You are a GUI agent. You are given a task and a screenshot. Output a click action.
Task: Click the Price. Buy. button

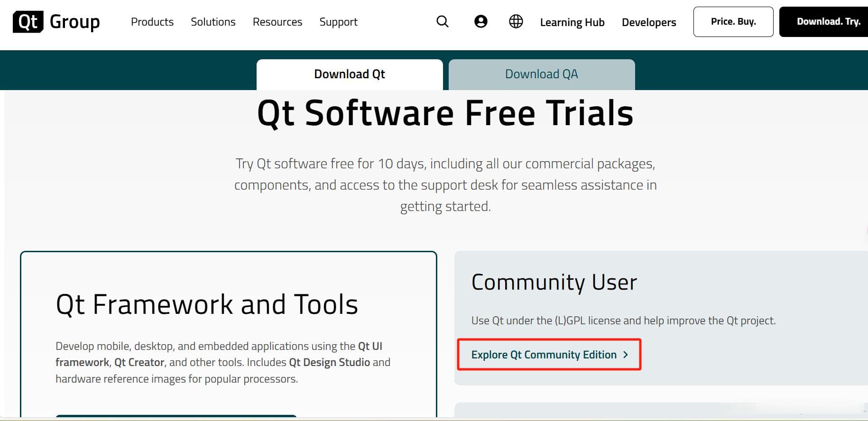[x=733, y=22]
